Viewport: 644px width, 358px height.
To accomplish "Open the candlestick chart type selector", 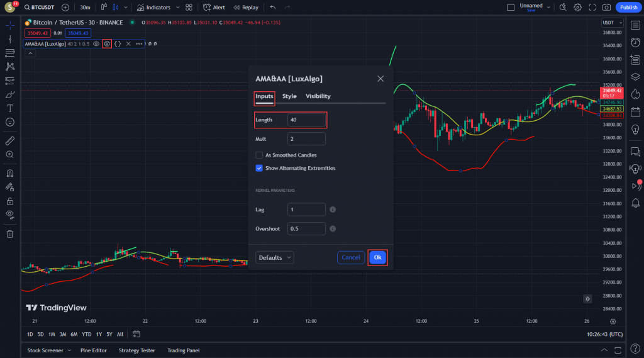I will (116, 8).
